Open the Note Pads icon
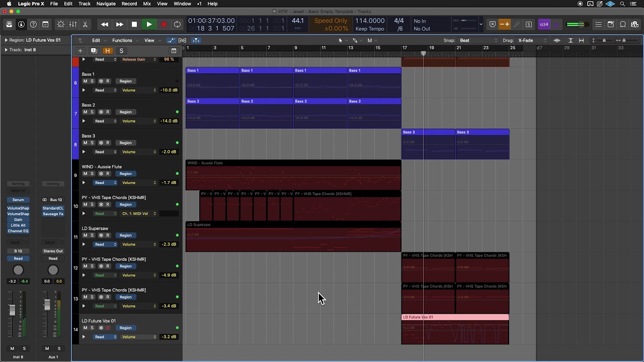The image size is (644, 362). [611, 24]
